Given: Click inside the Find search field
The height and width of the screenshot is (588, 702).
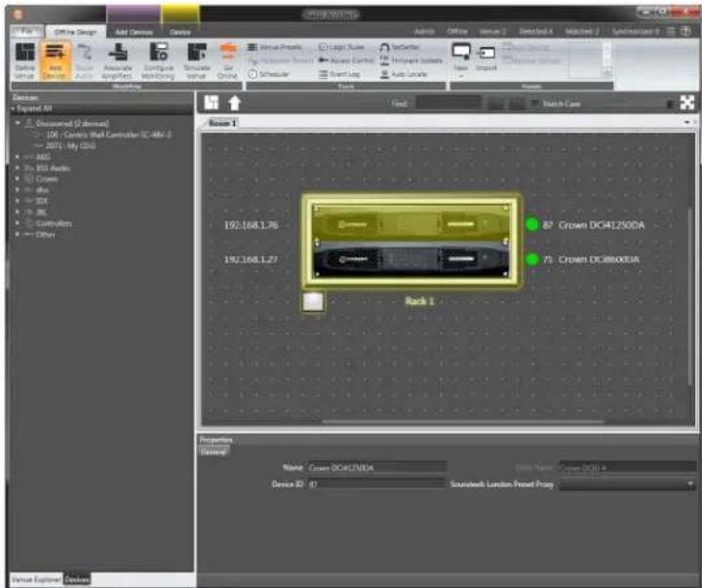Looking at the screenshot, I should 448,103.
